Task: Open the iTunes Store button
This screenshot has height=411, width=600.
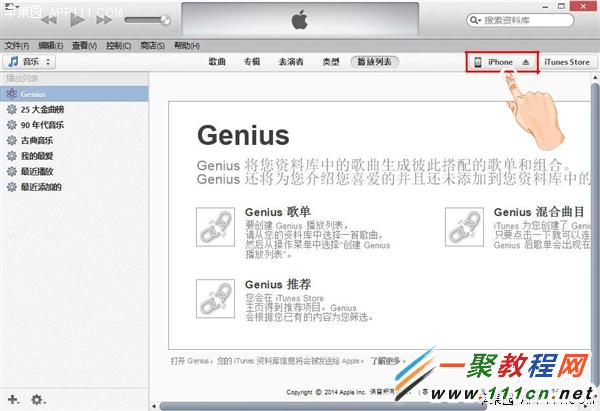Action: tap(567, 62)
